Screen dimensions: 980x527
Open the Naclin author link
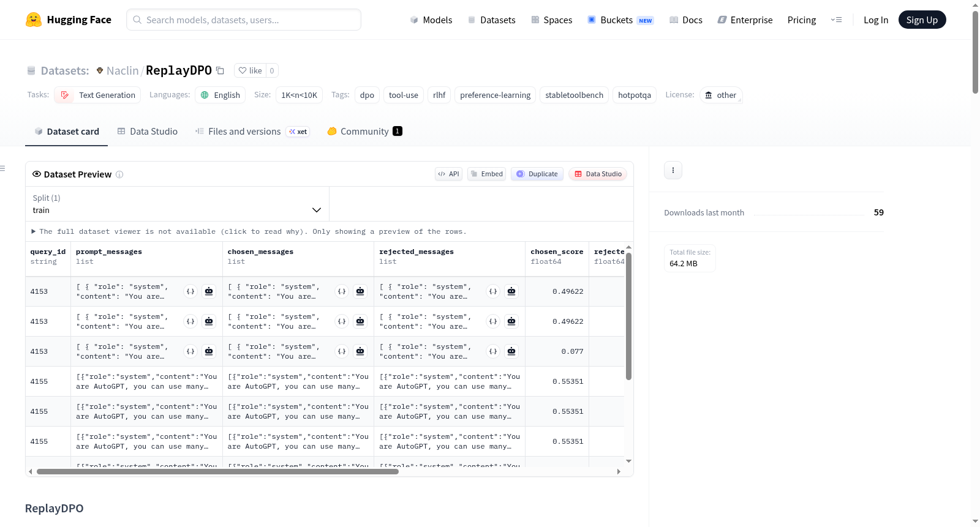(x=123, y=70)
